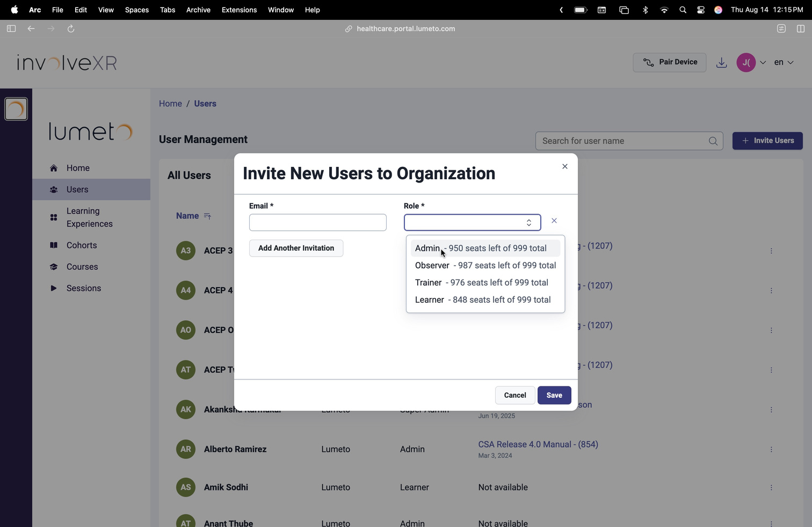Open macOS Control Center icon
812x527 pixels.
701,10
